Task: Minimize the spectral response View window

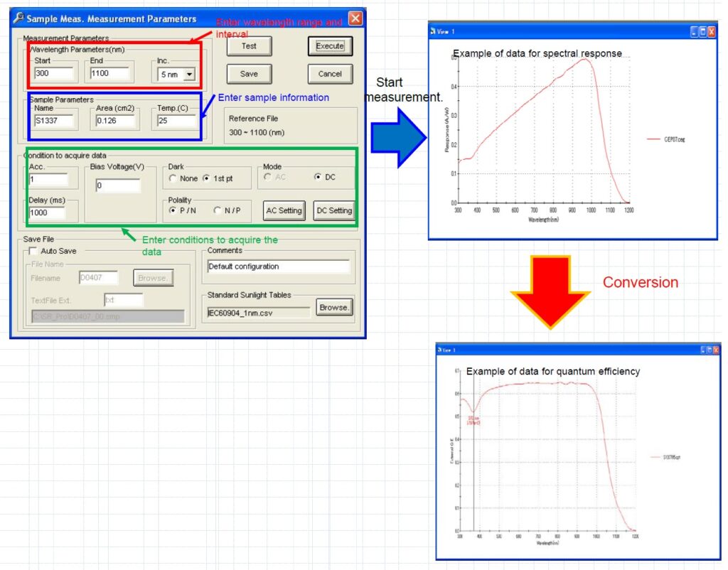Action: pos(695,31)
